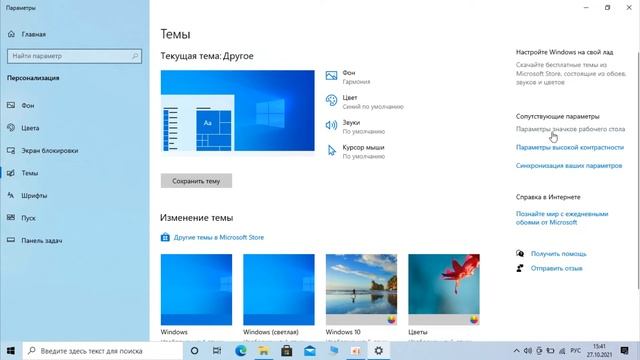Open Mail app from taskbar
640x360 pixels.
[x=310, y=351]
